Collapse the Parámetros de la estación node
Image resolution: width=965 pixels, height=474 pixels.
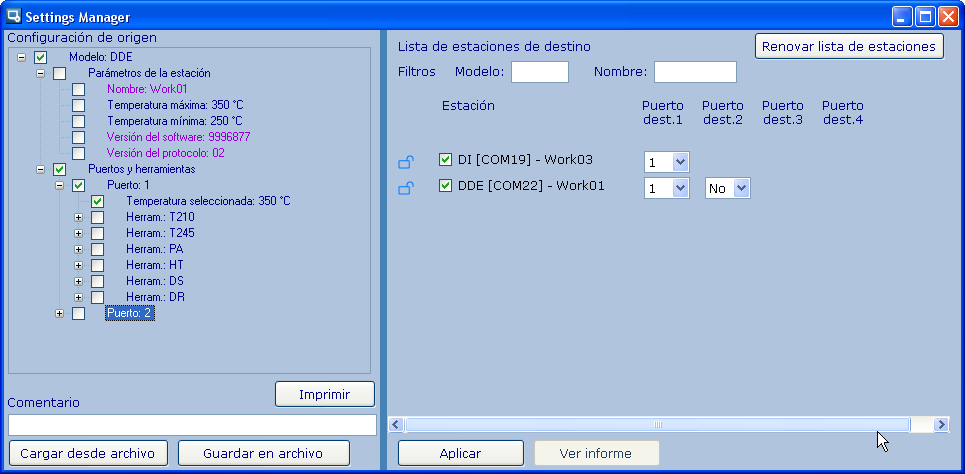click(x=41, y=73)
